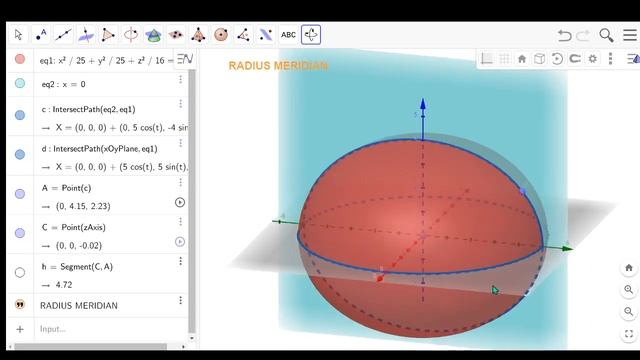This screenshot has height=360, width=640.
Task: Reset to standard view with home icon in style bar
Action: click(x=522, y=59)
